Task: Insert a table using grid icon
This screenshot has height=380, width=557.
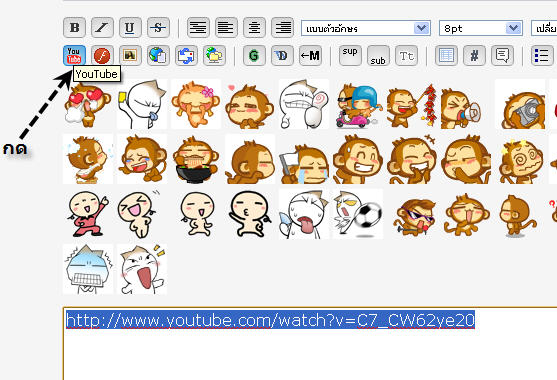Action: click(446, 55)
